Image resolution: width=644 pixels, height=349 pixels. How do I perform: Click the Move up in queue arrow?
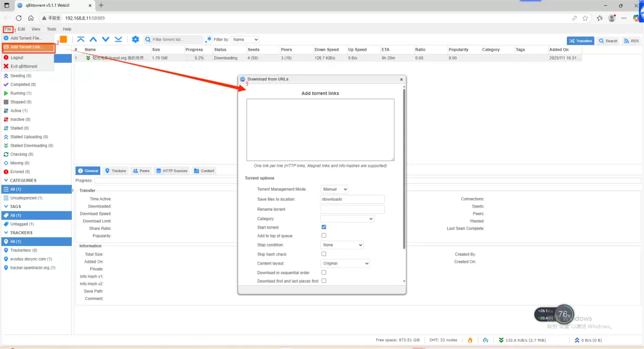[93, 40]
